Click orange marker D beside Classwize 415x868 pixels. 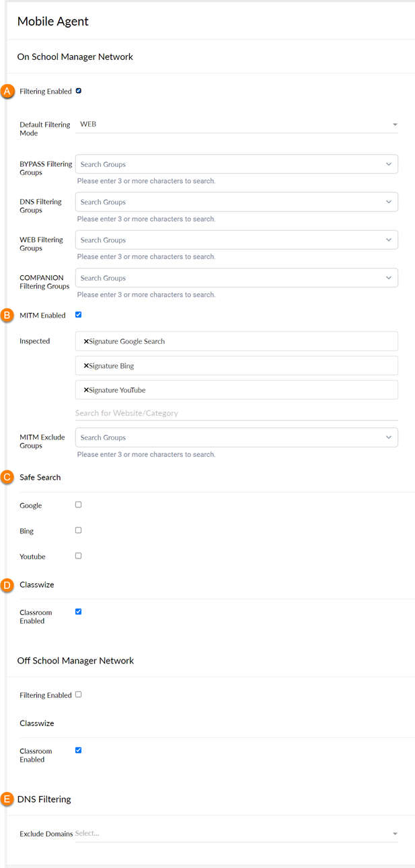(x=8, y=585)
